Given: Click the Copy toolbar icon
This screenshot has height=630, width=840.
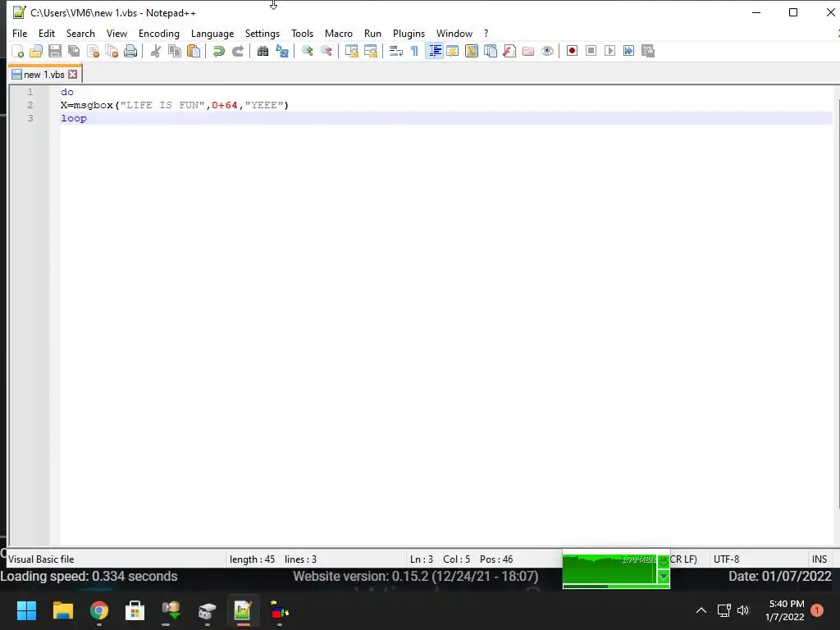Looking at the screenshot, I should point(174,51).
